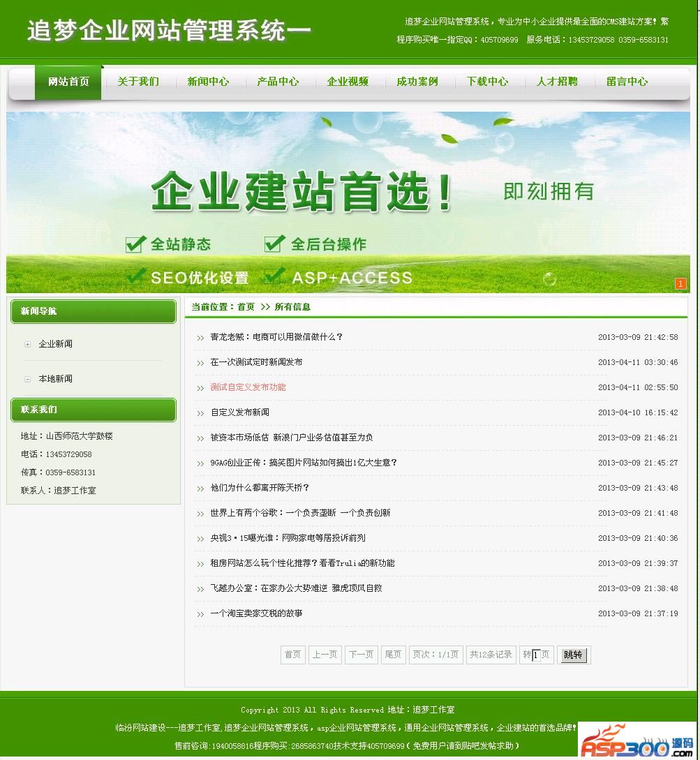Click the 所有信息 breadcrumb link
Image resolution: width=700 pixels, height=760 pixels.
pos(292,307)
